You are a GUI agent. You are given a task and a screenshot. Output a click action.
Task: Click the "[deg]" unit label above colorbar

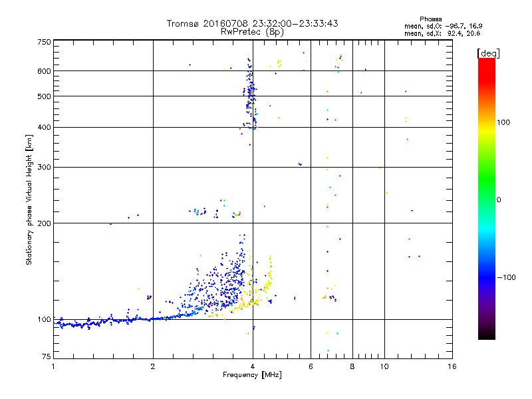[488, 53]
